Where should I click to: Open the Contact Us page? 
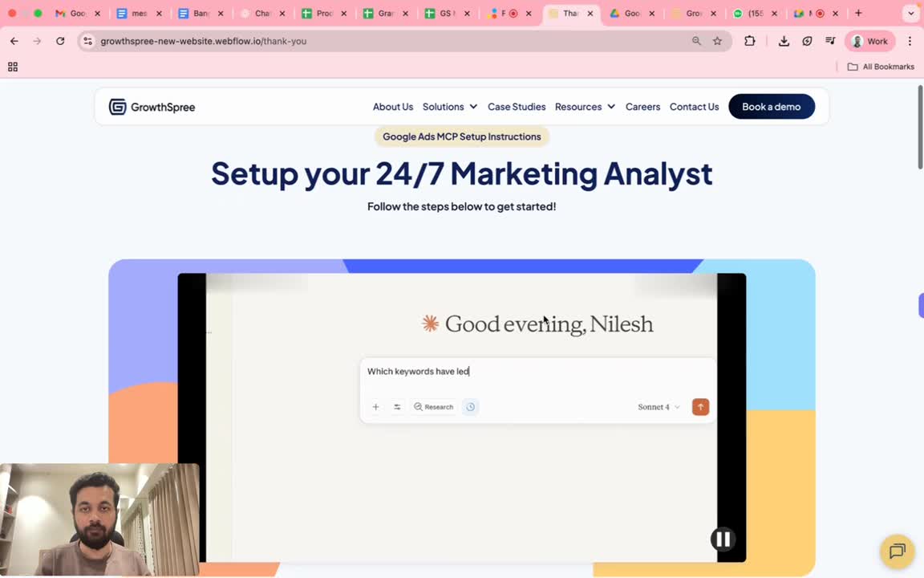click(x=694, y=107)
